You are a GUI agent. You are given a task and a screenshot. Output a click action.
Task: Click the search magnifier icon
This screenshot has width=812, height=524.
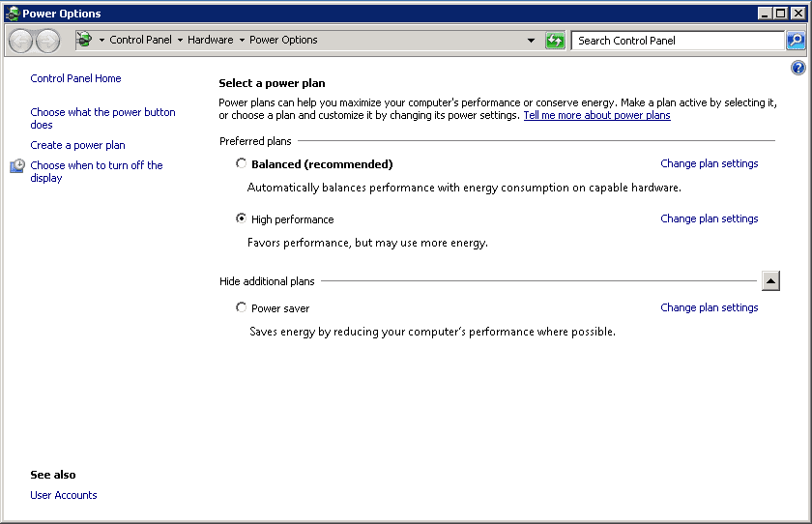coord(796,41)
